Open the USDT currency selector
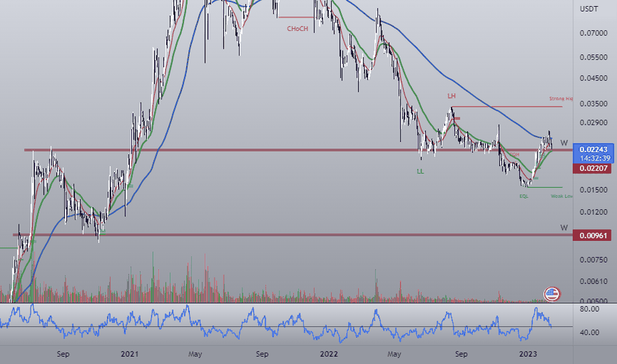The height and width of the screenshot is (364, 617). 589,9
